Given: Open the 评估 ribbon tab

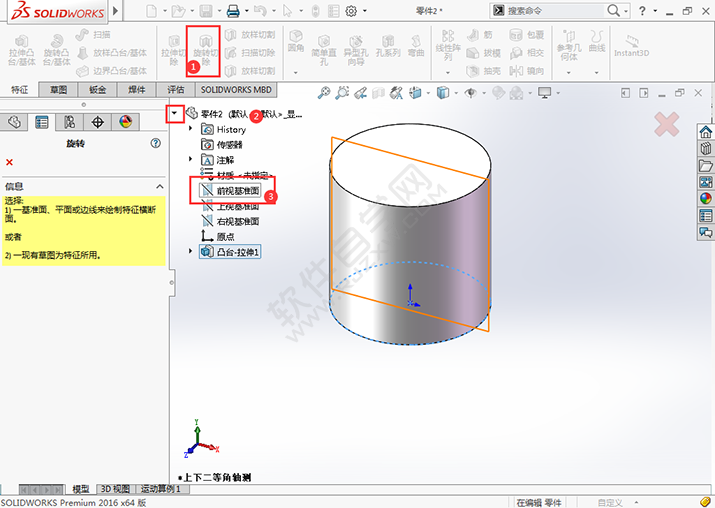Looking at the screenshot, I should click(x=175, y=90).
